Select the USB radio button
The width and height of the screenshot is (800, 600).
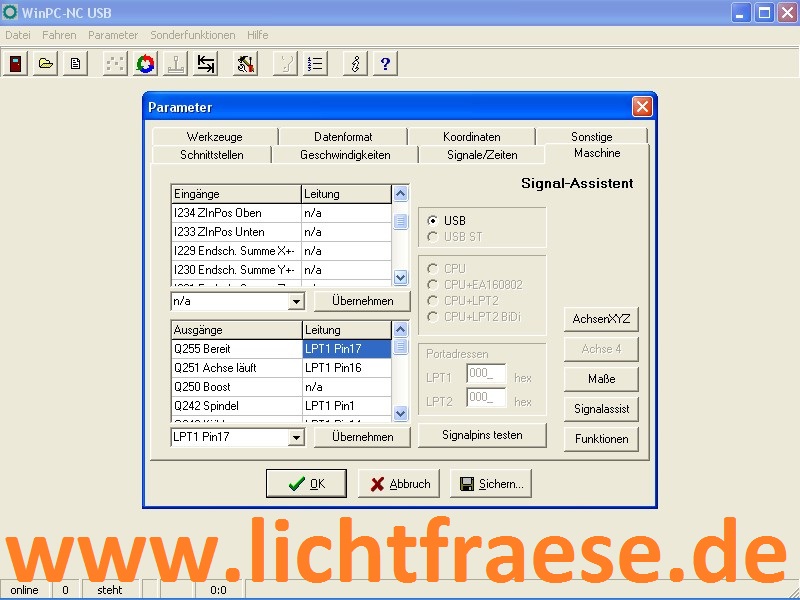pos(433,221)
